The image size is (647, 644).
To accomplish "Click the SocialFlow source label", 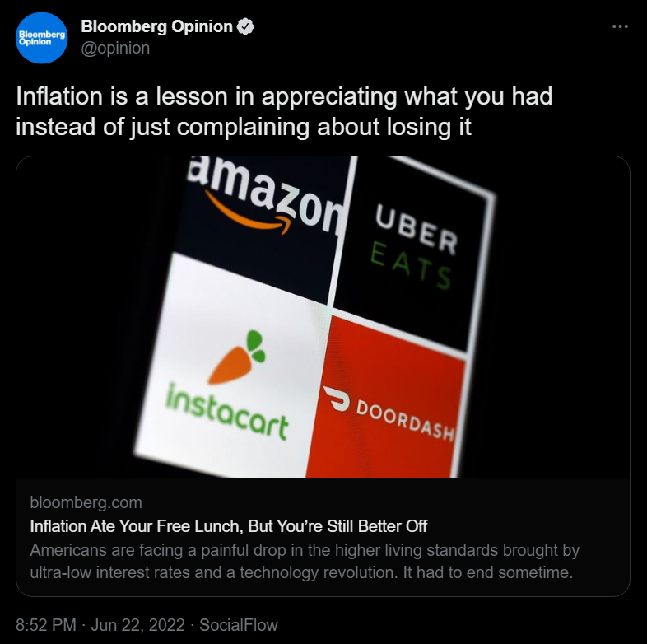I will [x=240, y=625].
